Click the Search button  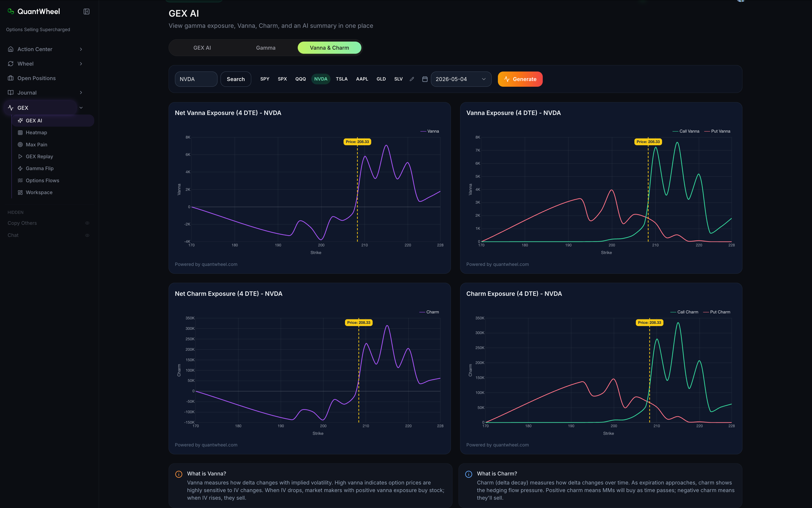coord(236,79)
